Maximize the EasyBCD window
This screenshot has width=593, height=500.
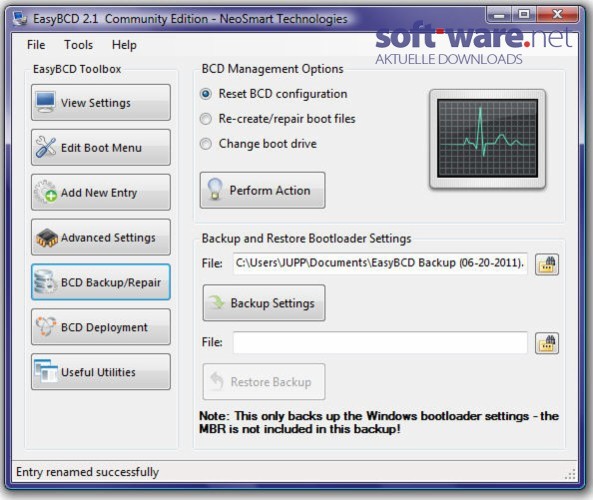pos(524,15)
